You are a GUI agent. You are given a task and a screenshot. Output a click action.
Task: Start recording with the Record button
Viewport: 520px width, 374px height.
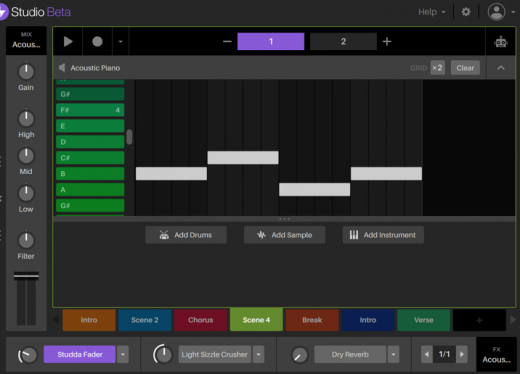tap(97, 42)
